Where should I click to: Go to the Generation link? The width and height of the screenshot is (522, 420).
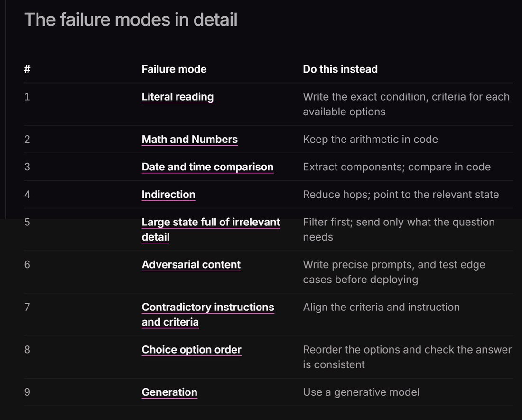(169, 392)
